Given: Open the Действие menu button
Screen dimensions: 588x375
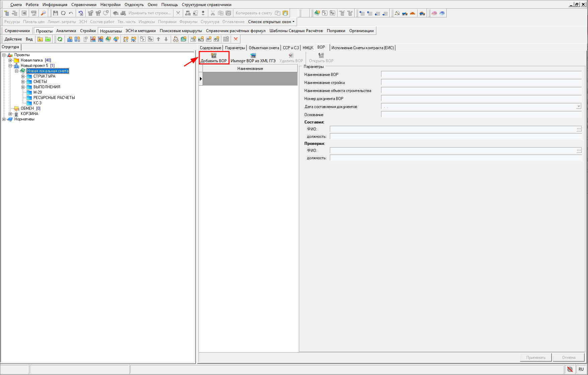Looking at the screenshot, I should coord(13,39).
